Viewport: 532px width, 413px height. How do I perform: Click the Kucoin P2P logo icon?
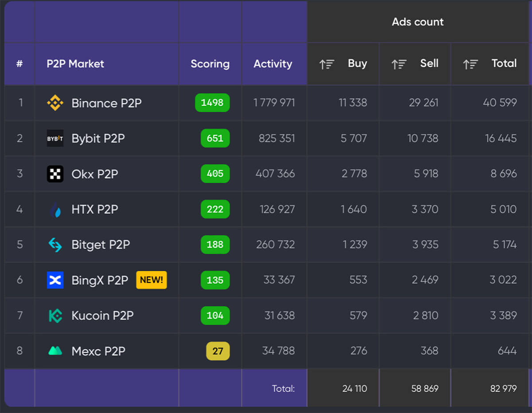[55, 316]
